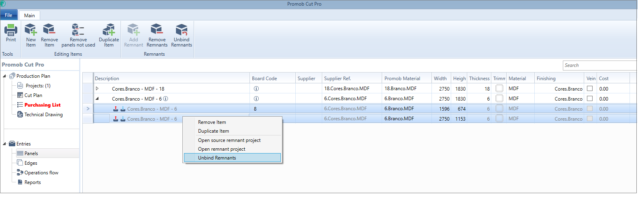Click info icon in 18.Cores.Branco Board Code cell
The image size is (644, 202).
point(256,89)
